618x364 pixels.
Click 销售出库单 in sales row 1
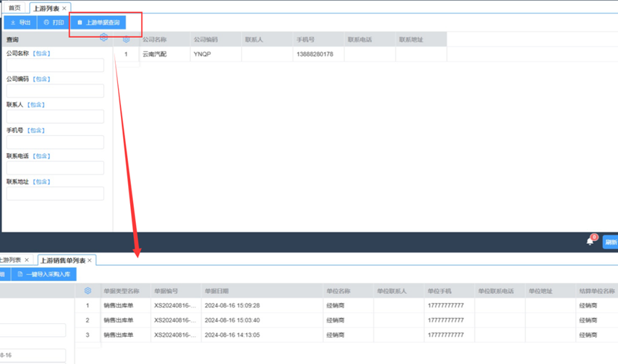pyautogui.click(x=125, y=305)
